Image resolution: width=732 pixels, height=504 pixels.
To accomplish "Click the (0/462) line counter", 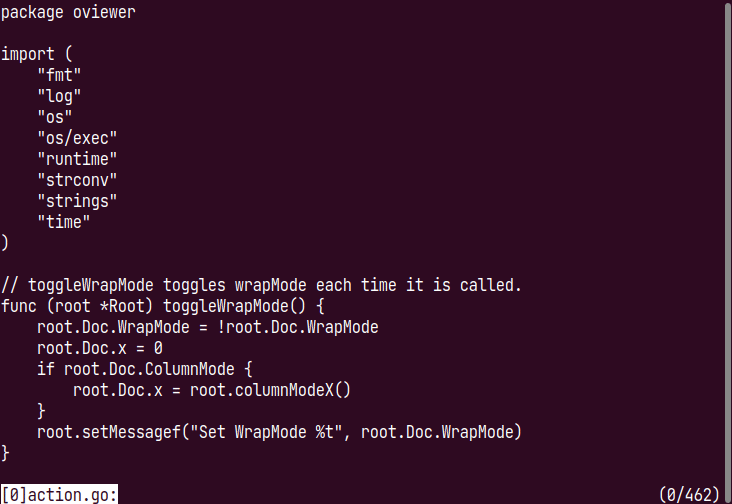I will (690, 495).
